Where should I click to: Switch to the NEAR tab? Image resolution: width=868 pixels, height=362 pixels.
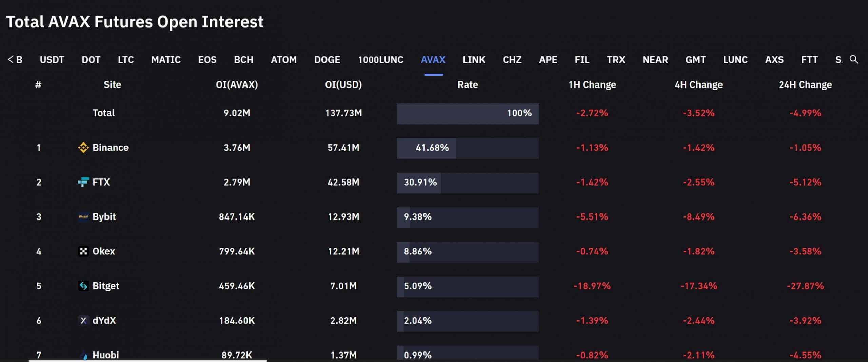[x=655, y=60]
